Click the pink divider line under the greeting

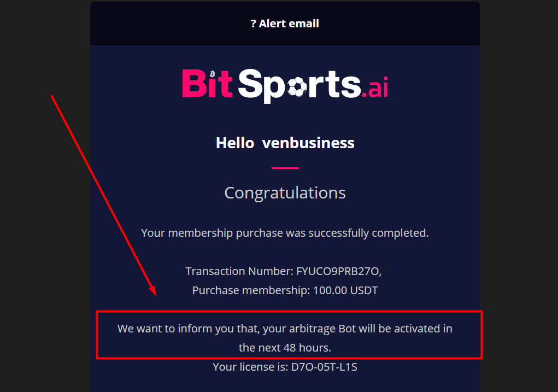(285, 168)
